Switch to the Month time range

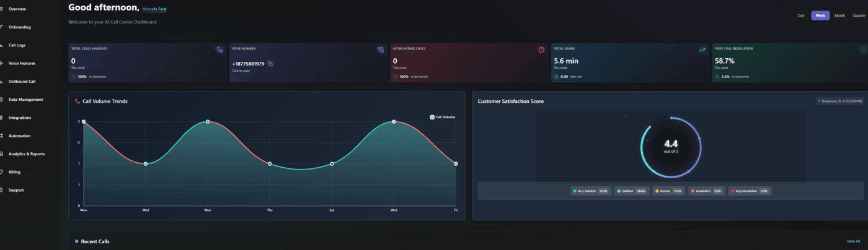pos(839,15)
